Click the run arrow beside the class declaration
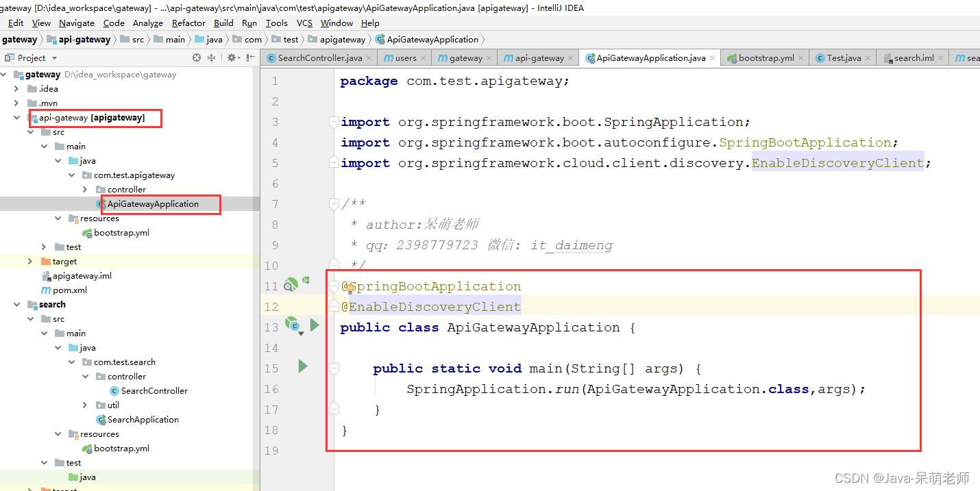The image size is (980, 491). point(315,325)
